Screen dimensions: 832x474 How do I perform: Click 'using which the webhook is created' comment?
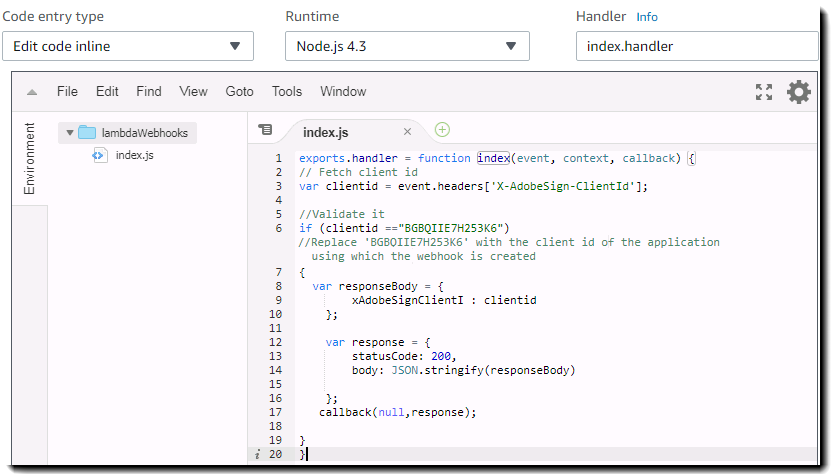423,256
